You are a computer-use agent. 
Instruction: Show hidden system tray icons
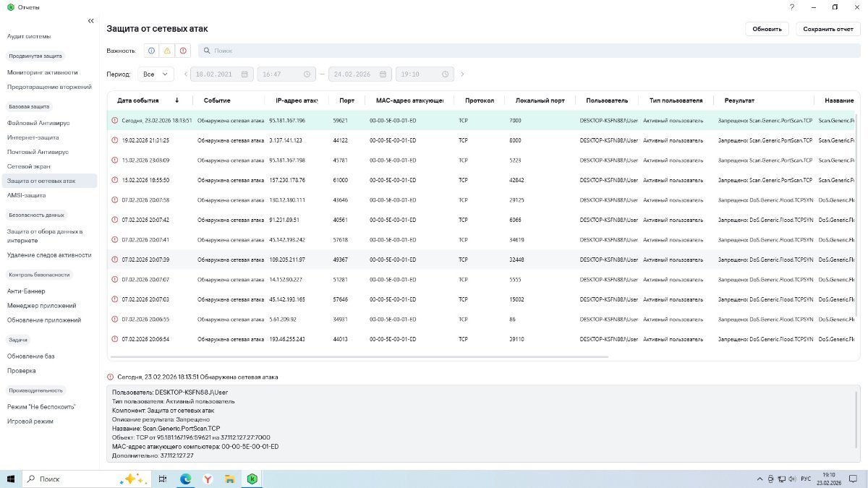[759, 479]
